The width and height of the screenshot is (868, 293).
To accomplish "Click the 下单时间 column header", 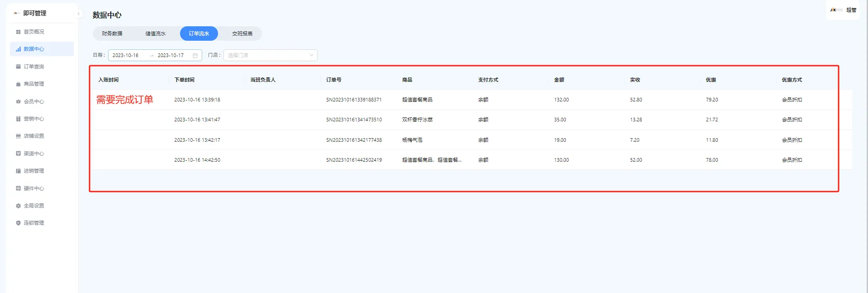I will pyautogui.click(x=185, y=80).
